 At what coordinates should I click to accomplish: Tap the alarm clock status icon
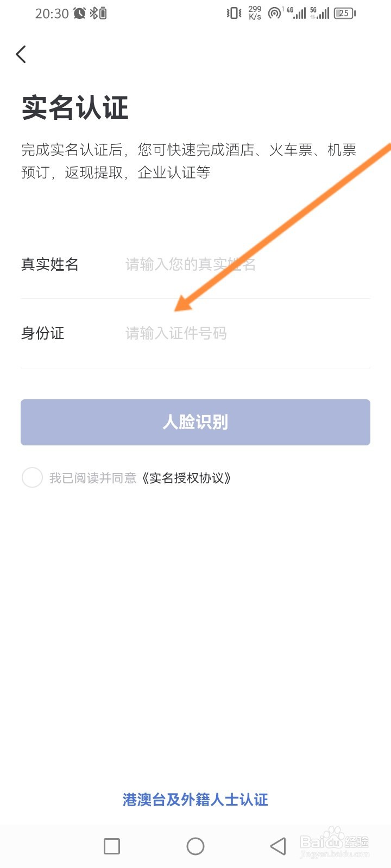80,13
